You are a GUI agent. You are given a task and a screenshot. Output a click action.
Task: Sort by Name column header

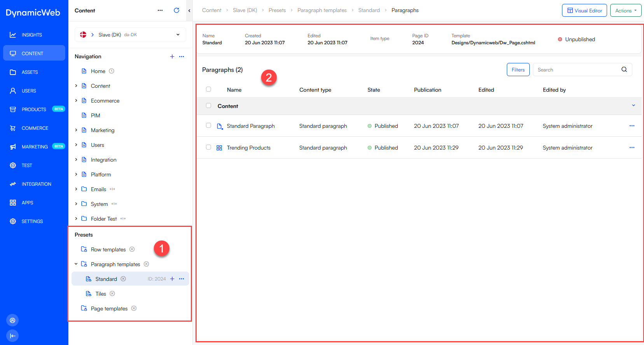point(234,90)
